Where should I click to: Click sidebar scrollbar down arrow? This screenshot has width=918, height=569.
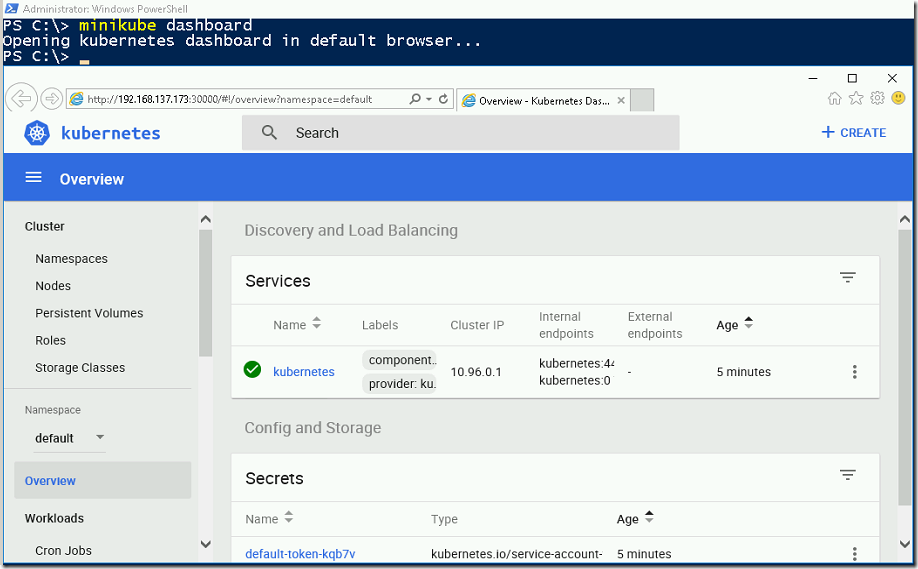[x=205, y=544]
